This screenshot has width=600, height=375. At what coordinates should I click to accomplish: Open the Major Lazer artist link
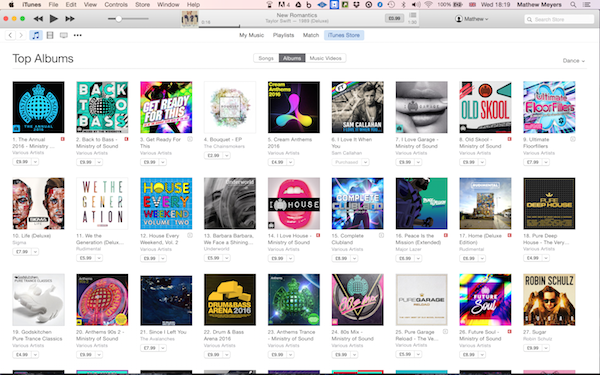tap(408, 249)
